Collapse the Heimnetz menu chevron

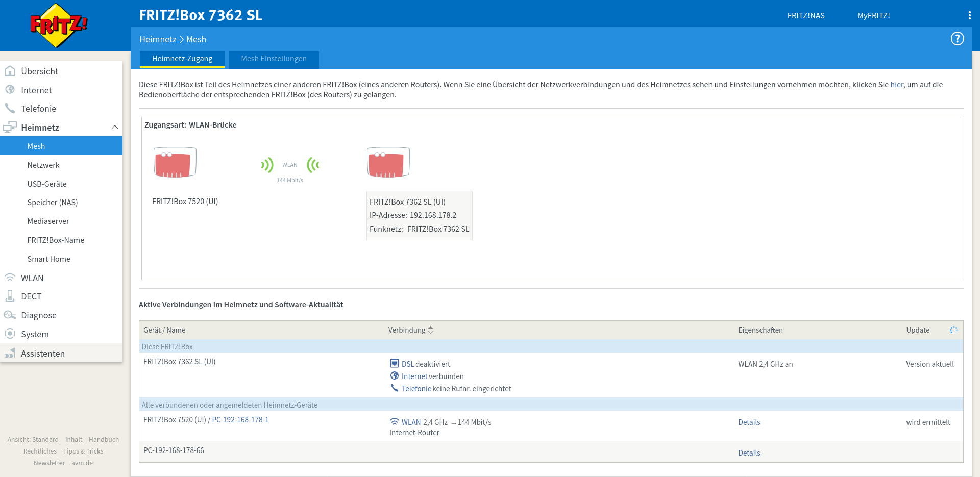(x=115, y=127)
